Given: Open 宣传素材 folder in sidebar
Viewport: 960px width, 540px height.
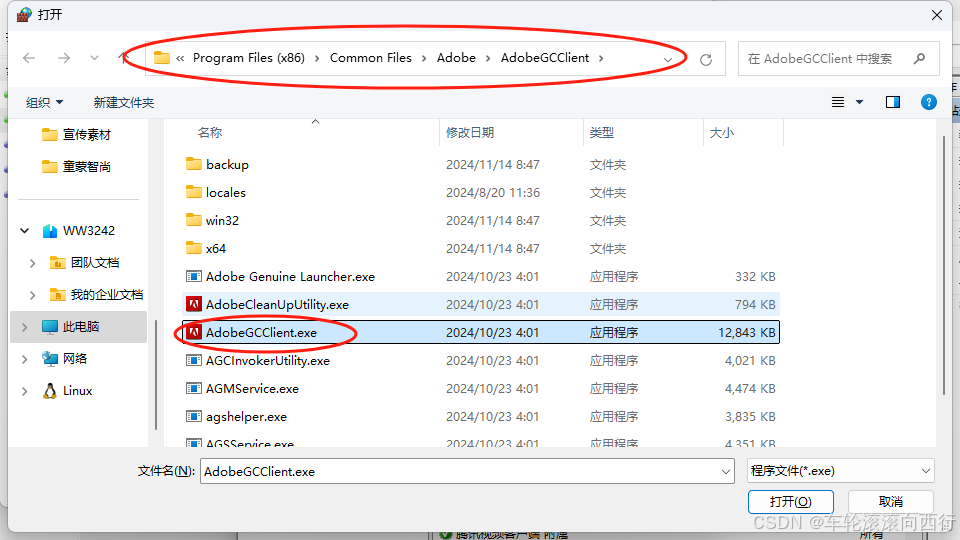Looking at the screenshot, I should click(77, 135).
